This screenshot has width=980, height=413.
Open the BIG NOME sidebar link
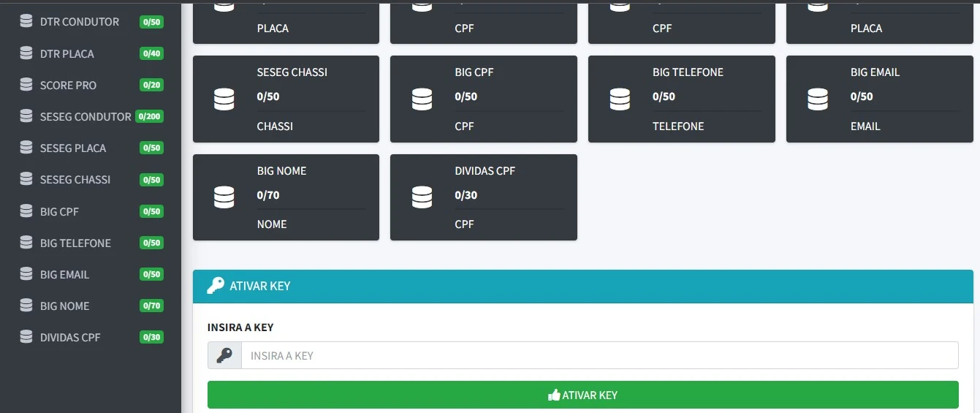click(x=64, y=306)
